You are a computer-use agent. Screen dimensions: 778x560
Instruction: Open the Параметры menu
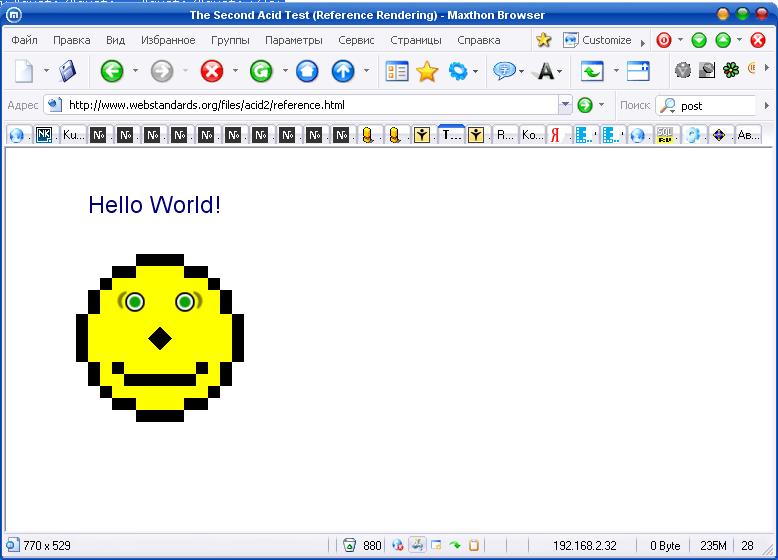click(294, 40)
